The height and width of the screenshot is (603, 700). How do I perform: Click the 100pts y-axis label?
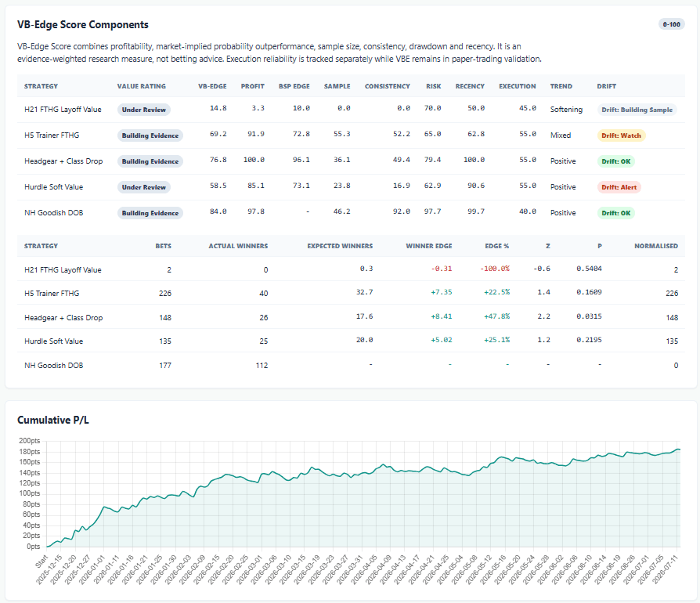pos(30,493)
